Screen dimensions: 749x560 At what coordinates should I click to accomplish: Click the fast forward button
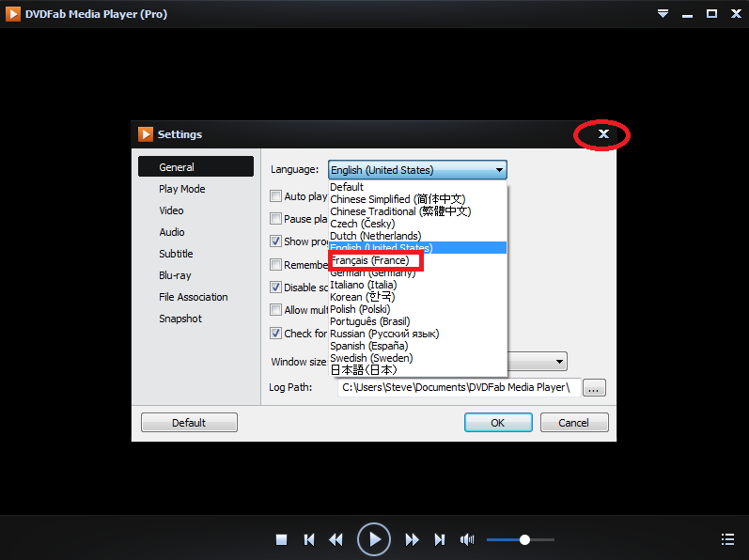click(412, 539)
